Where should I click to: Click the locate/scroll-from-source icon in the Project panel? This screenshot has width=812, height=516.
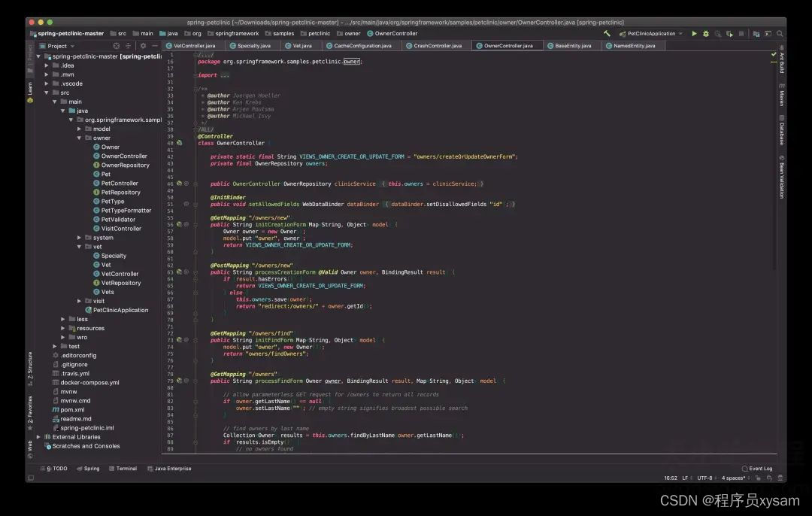tap(117, 46)
